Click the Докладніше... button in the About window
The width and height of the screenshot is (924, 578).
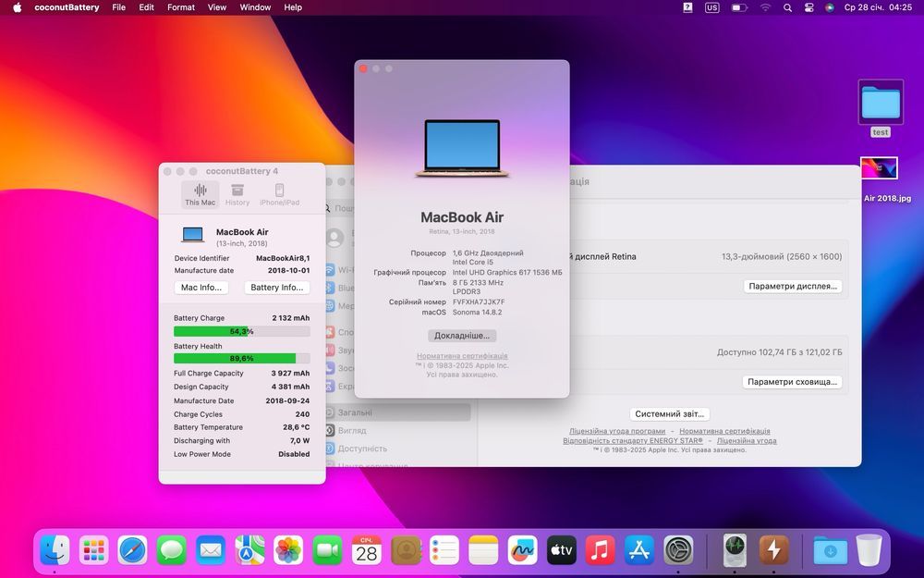pyautogui.click(x=462, y=336)
